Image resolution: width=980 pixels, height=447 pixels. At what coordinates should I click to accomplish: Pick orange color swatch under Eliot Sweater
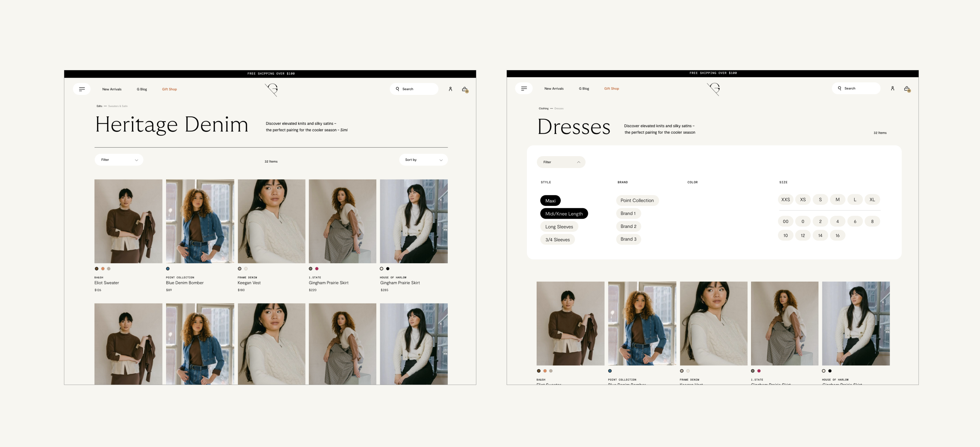pos(103,269)
